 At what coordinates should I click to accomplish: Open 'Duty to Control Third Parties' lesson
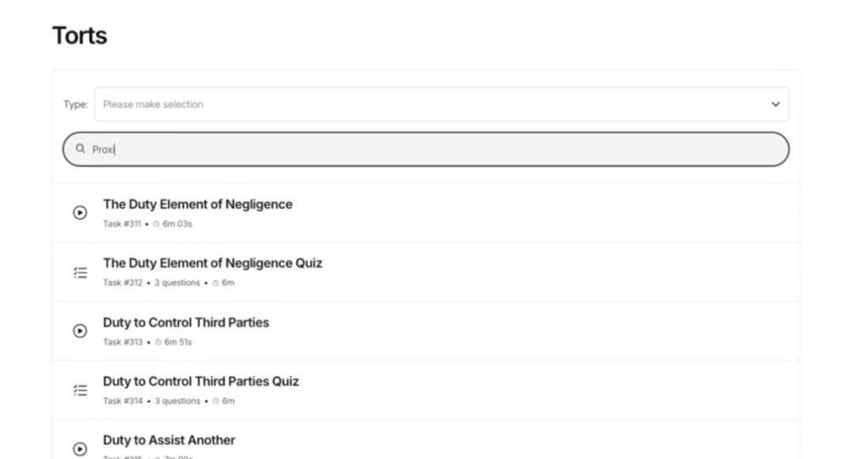pyautogui.click(x=186, y=322)
